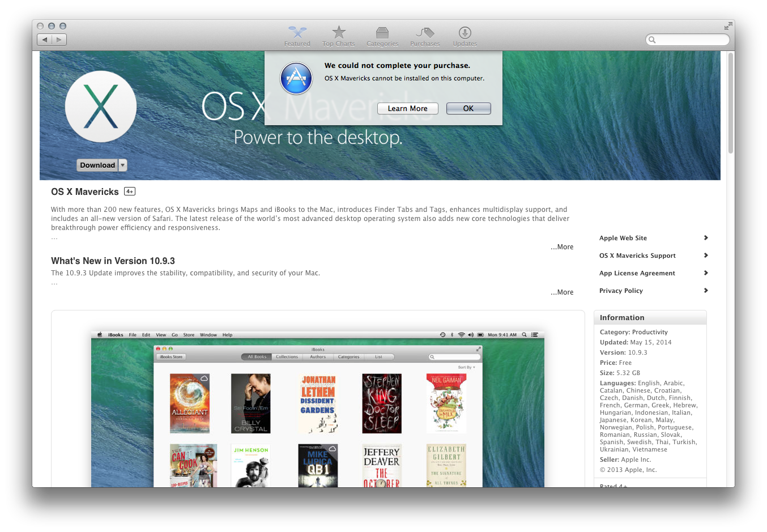Open the Apple Web Site link
The height and width of the screenshot is (532, 767).
623,239
